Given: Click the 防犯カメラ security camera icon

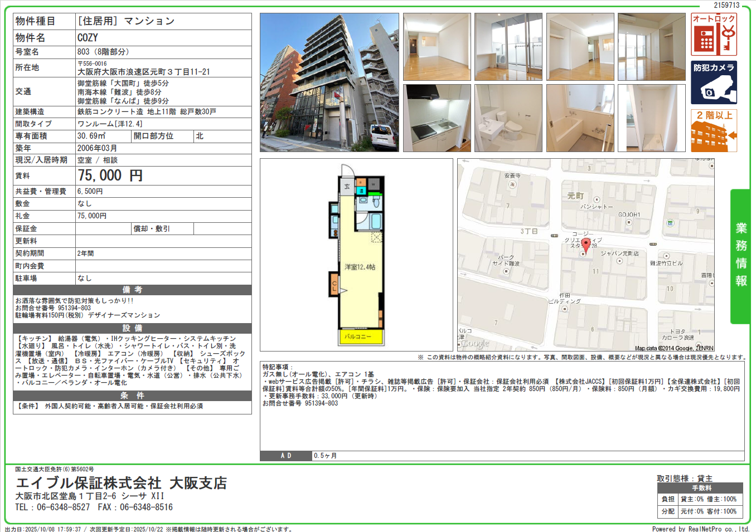Looking at the screenshot, I should (x=714, y=82).
